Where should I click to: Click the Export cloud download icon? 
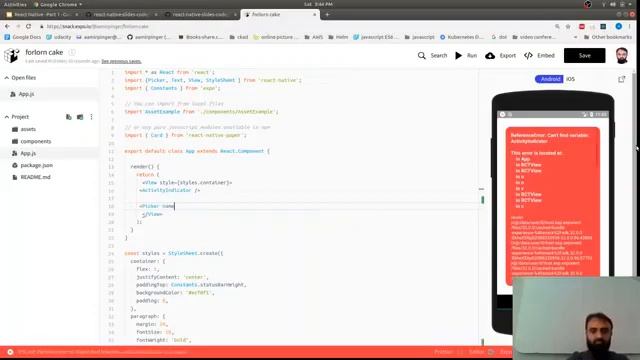(x=490, y=56)
